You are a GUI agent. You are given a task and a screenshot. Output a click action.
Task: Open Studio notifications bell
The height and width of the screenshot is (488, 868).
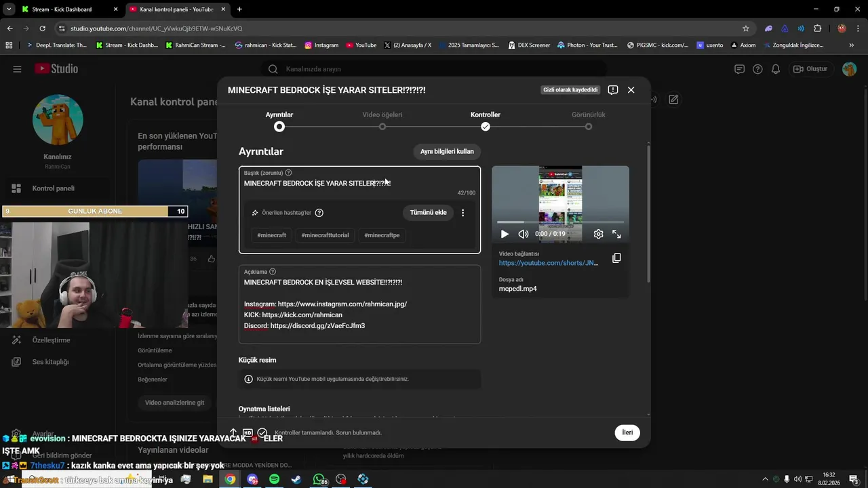coord(776,69)
